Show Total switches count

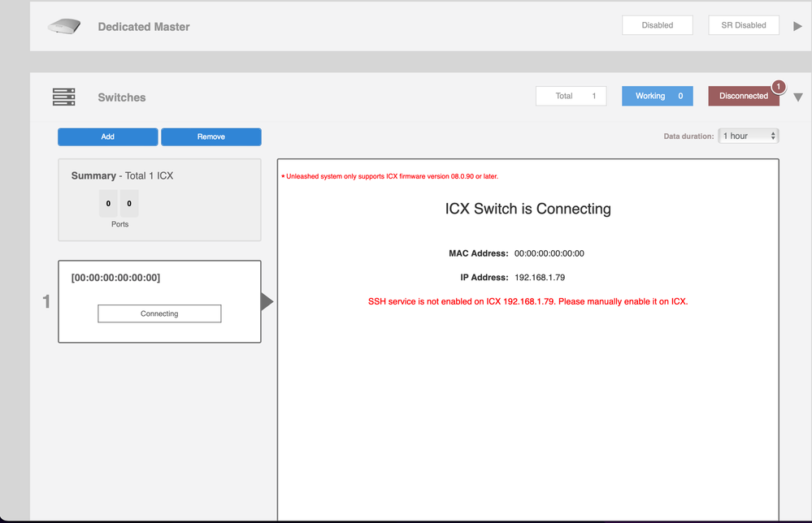tap(571, 96)
